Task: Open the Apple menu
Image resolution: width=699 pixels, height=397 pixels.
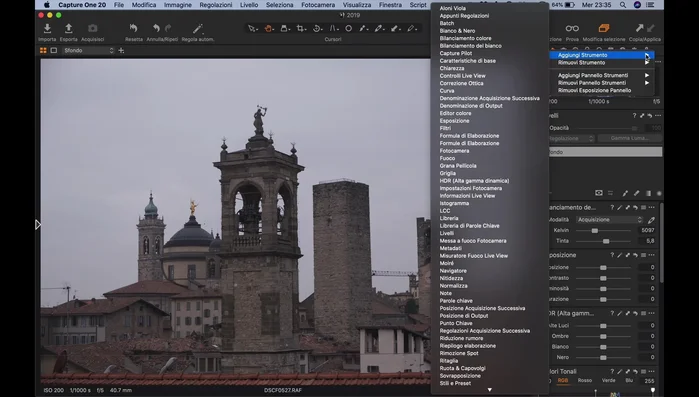Action: tap(47, 5)
